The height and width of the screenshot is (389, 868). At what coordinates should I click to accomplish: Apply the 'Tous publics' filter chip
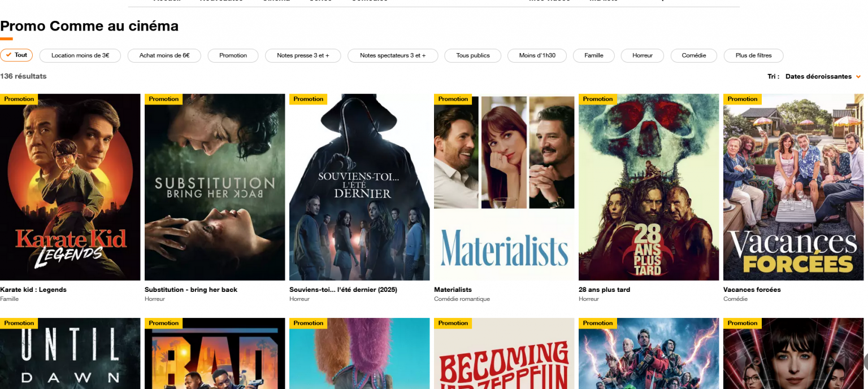coord(472,55)
